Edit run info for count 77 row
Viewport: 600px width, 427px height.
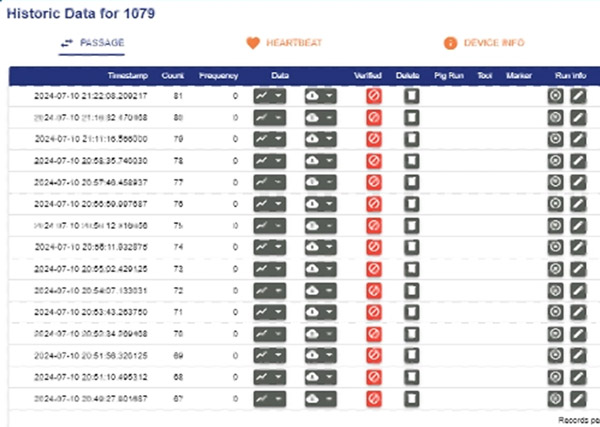578,182
